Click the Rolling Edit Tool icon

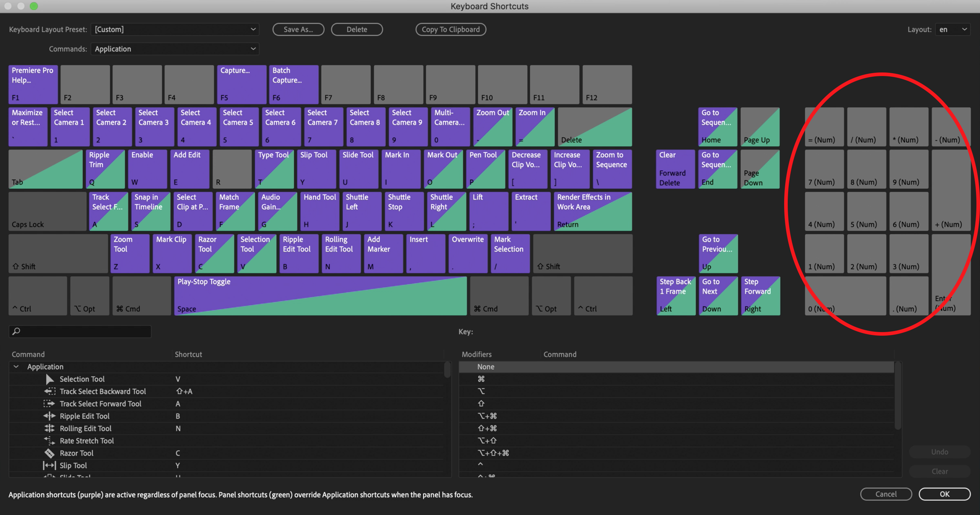click(x=50, y=428)
